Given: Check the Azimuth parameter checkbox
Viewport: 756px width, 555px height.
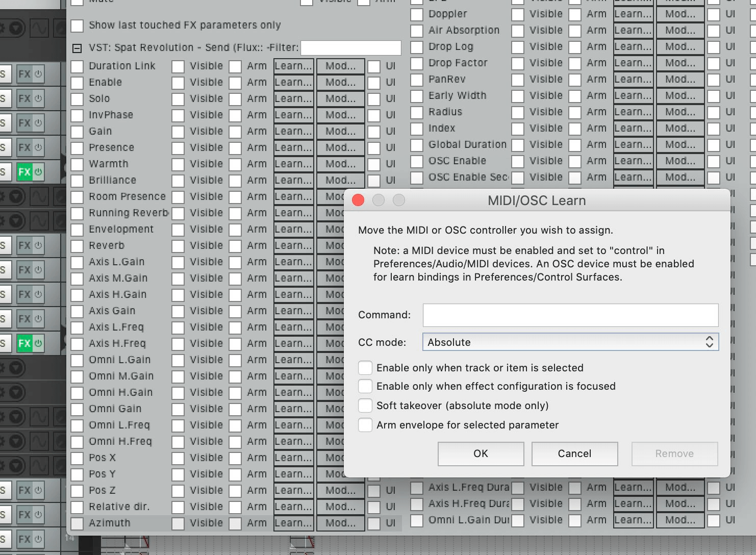Looking at the screenshot, I should point(77,523).
